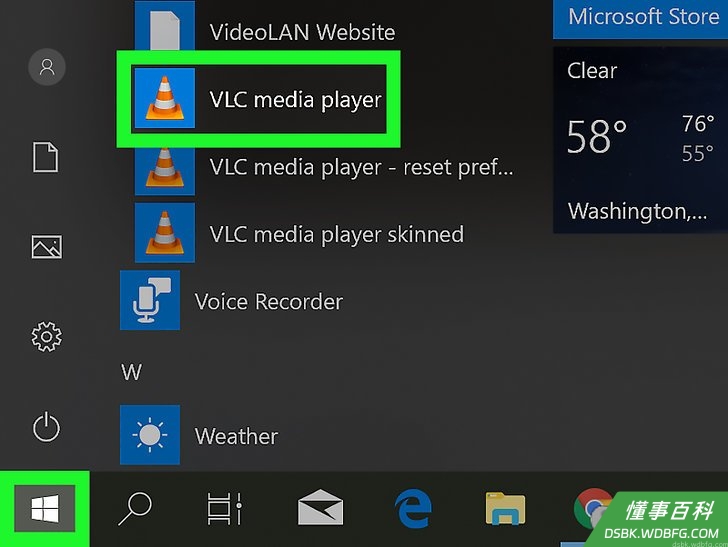Jump to the W letter group header
Image resolution: width=728 pixels, height=547 pixels.
[x=131, y=372]
